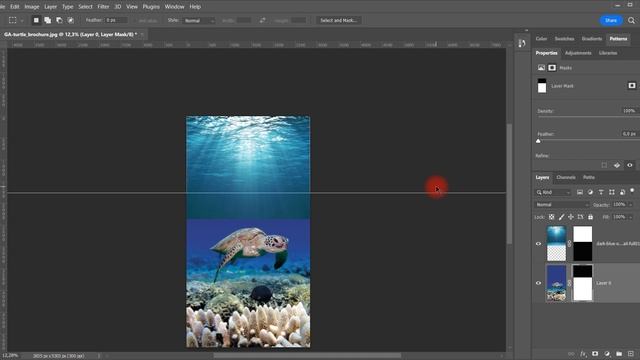The width and height of the screenshot is (640, 360).
Task: Filter layers by adjustment layers icon
Action: coord(590,192)
